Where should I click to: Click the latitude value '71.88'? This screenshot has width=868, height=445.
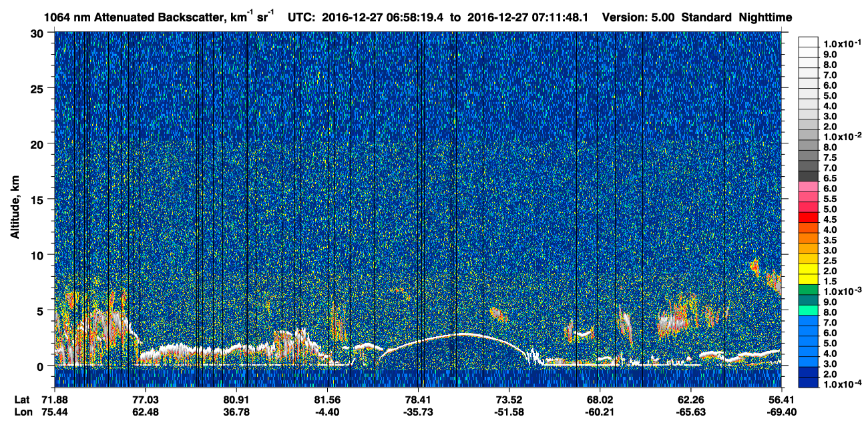click(x=55, y=400)
